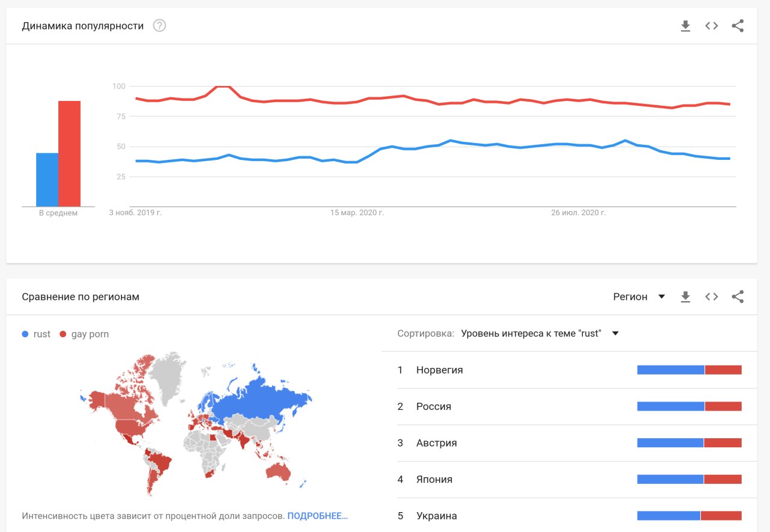Open Австрия region entry

pyautogui.click(x=437, y=443)
